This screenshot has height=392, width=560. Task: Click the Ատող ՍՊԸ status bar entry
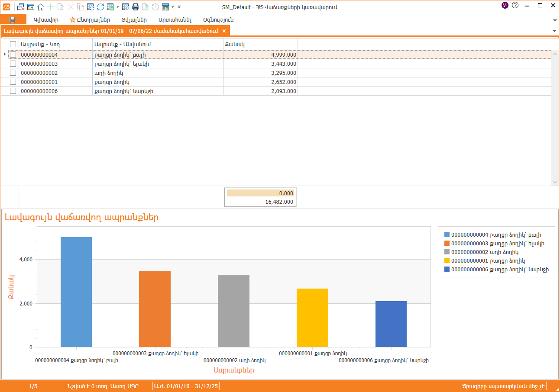click(x=125, y=386)
